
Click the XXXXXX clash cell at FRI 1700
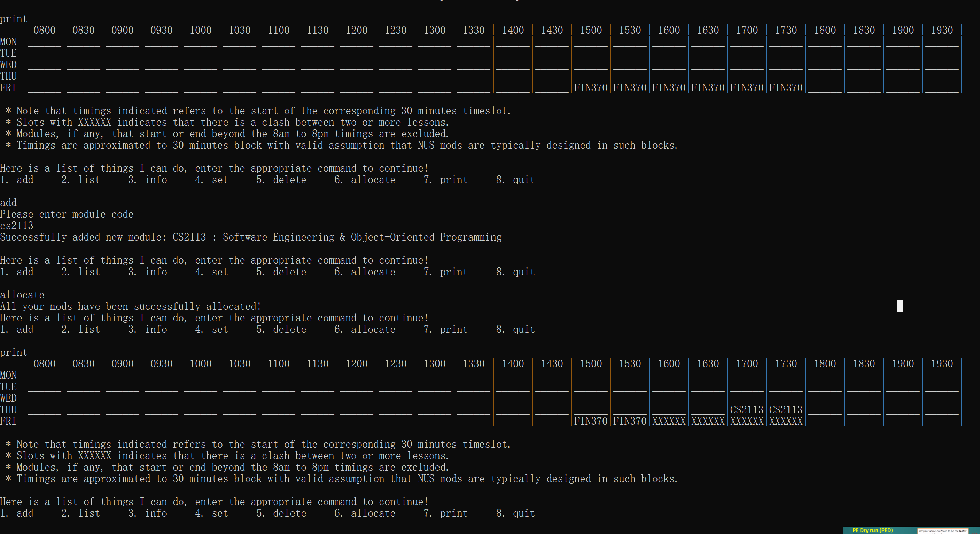click(747, 421)
